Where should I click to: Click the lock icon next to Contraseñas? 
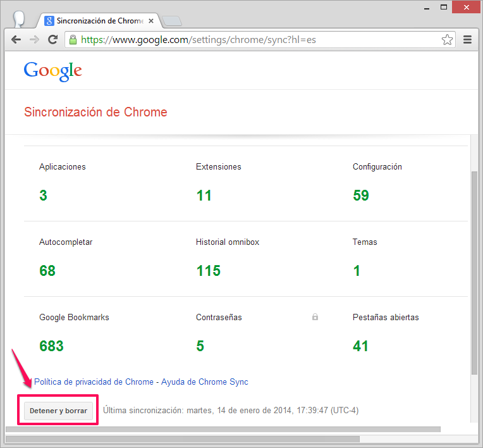315,316
